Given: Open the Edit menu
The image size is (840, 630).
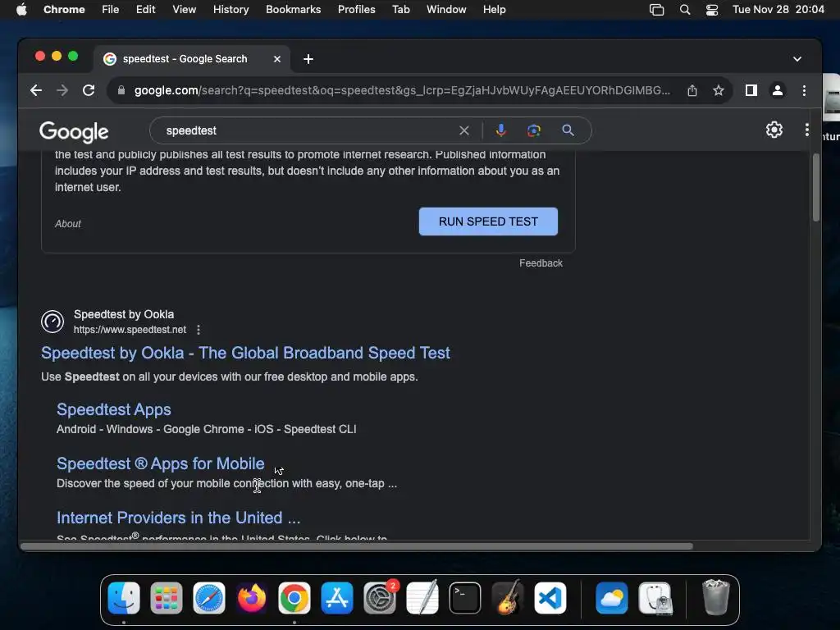Looking at the screenshot, I should pos(146,10).
